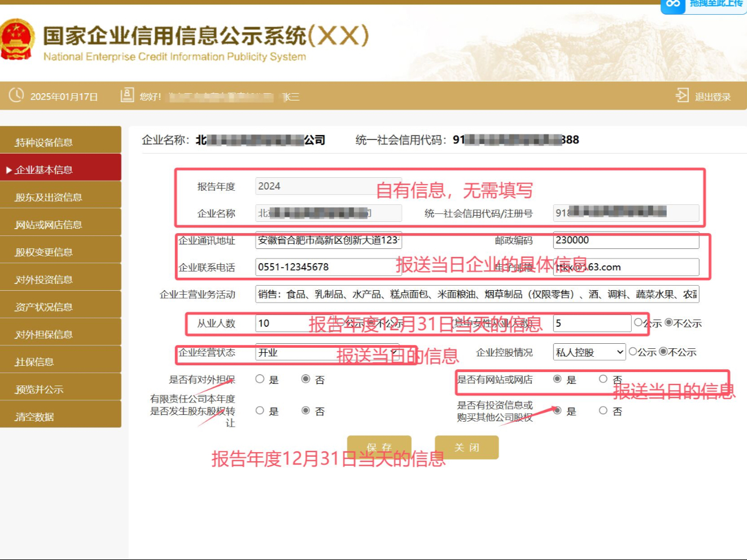Select 是 for 是否有网站或网店
Screen dimensions: 747x560
557,379
